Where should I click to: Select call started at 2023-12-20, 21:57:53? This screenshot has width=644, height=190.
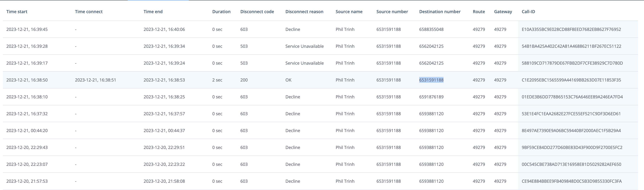(x=27, y=181)
